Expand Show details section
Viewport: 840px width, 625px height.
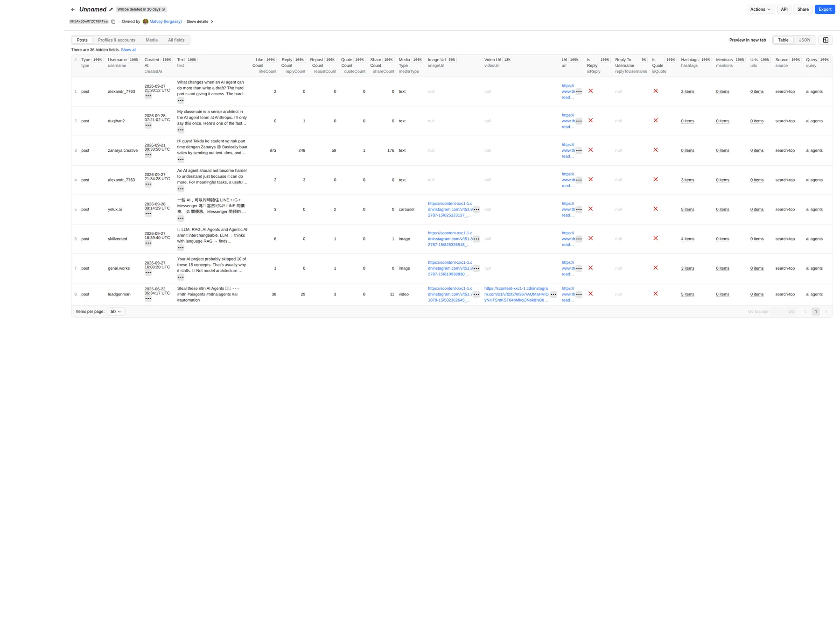point(200,21)
